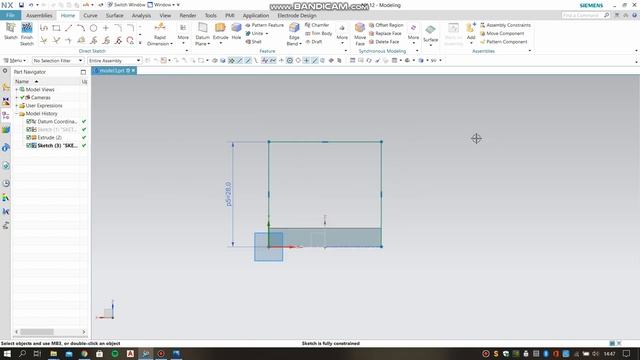Image resolution: width=640 pixels, height=360 pixels.
Task: Switch to the Assemblies ribbon tab
Action: [x=39, y=16]
